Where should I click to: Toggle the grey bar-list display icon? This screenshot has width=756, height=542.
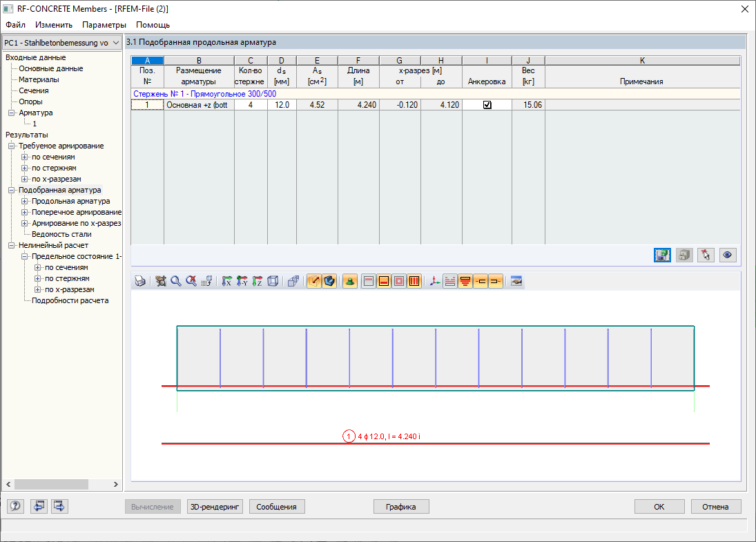click(x=450, y=281)
